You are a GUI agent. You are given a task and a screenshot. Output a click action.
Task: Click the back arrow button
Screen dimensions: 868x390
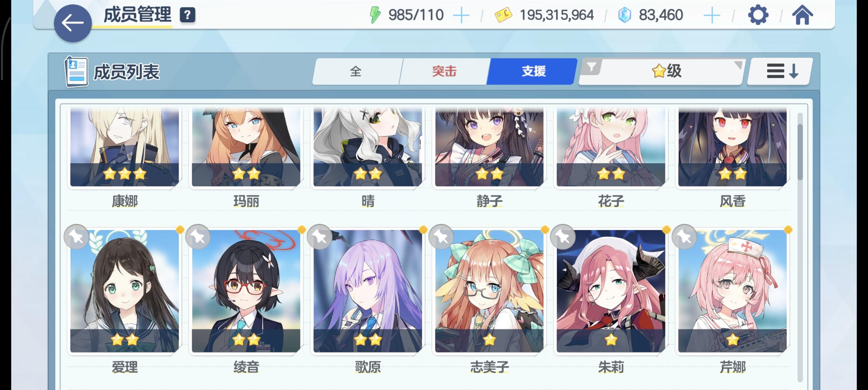coord(72,23)
